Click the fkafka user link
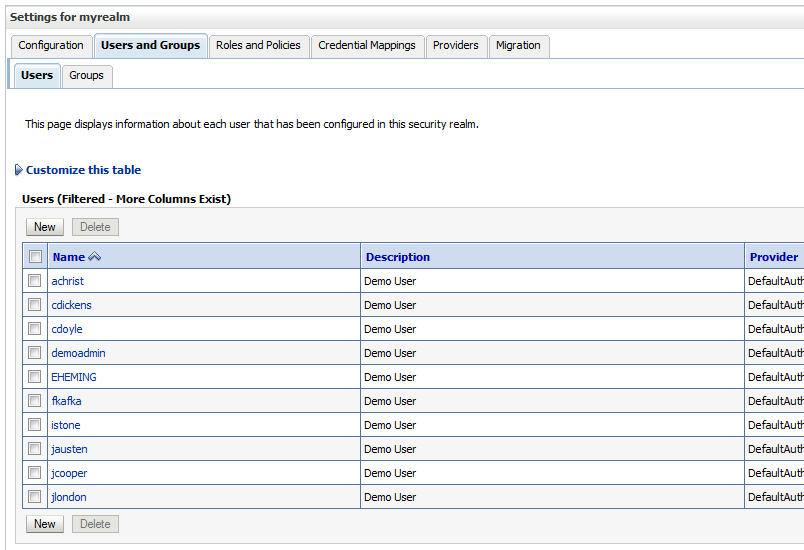Image resolution: width=804 pixels, height=550 pixels. tap(66, 401)
